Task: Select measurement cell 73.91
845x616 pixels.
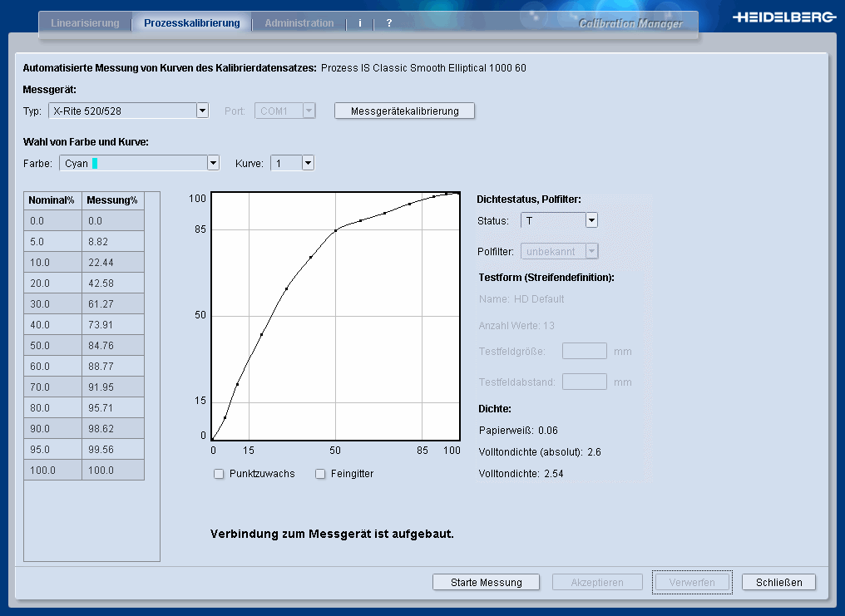Action: pyautogui.click(x=112, y=325)
